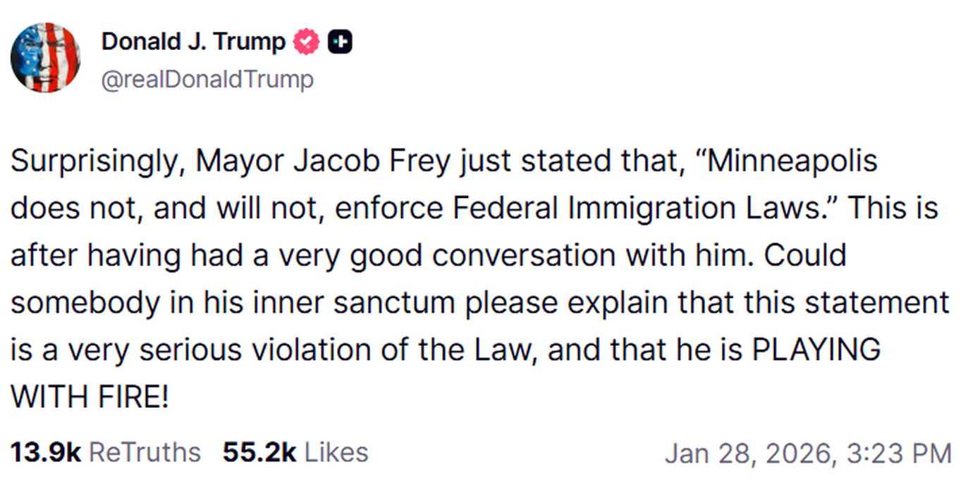The image size is (980, 491).
Task: Open the @realDonaldTrump handle link
Action: click(x=207, y=80)
